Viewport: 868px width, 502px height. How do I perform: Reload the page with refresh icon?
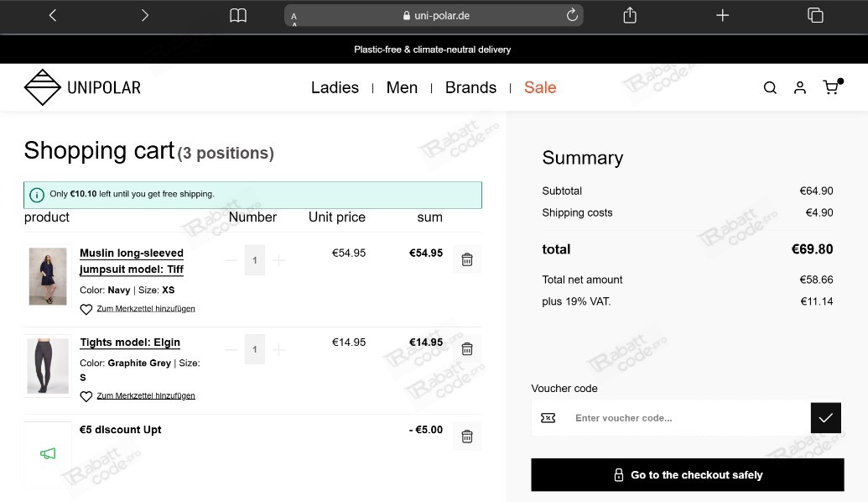click(572, 15)
